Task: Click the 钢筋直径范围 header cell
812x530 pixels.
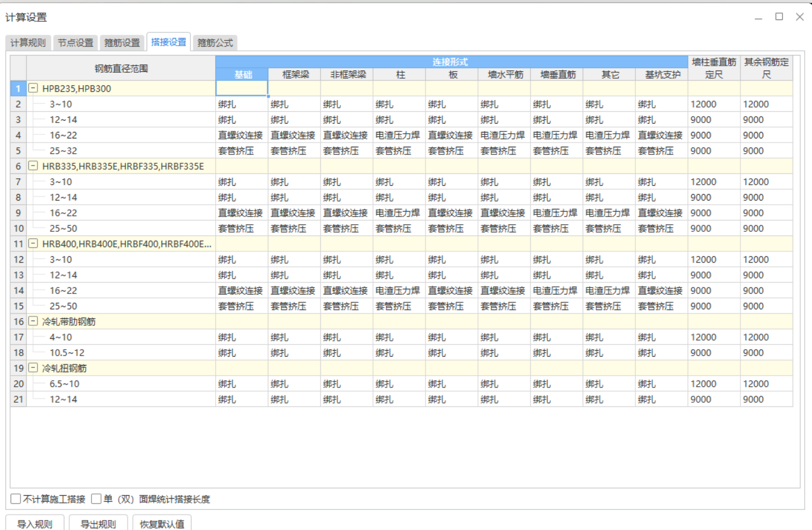Action: [x=121, y=68]
